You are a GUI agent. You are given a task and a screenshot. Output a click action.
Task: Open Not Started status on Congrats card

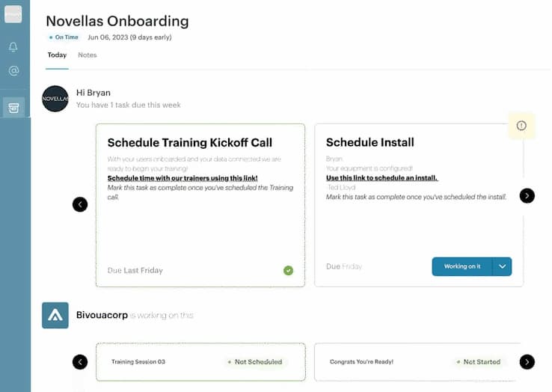coord(478,362)
